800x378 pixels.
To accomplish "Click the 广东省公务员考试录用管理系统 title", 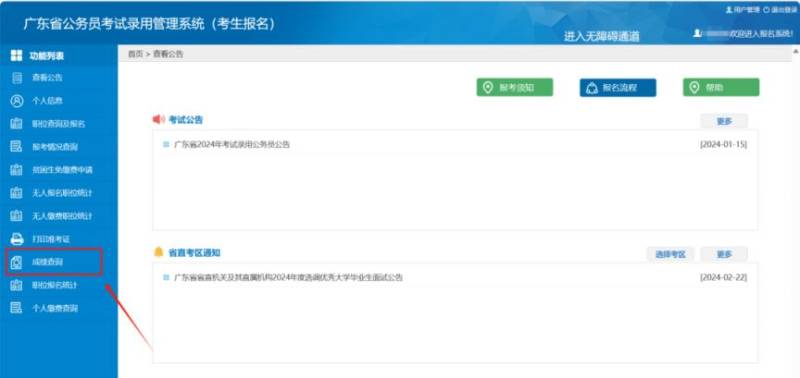I will 149,24.
